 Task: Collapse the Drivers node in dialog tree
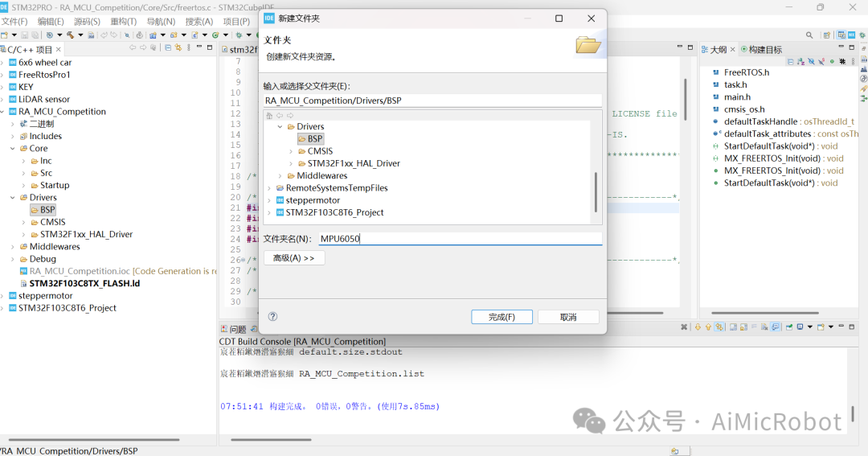(x=280, y=126)
